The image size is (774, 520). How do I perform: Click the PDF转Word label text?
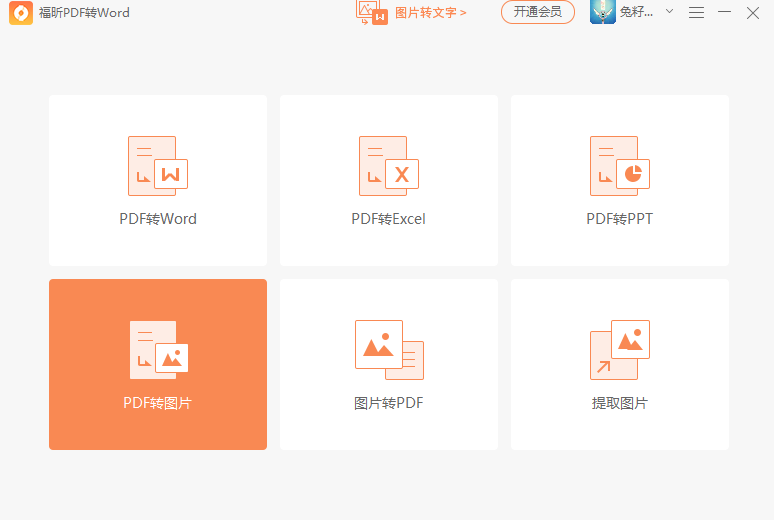[158, 219]
